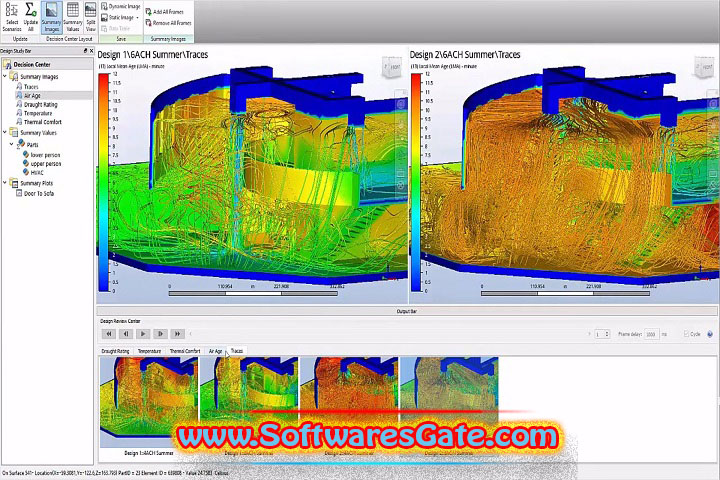Image resolution: width=720 pixels, height=480 pixels.
Task: Collapse the Parts node
Action: [x=11, y=144]
